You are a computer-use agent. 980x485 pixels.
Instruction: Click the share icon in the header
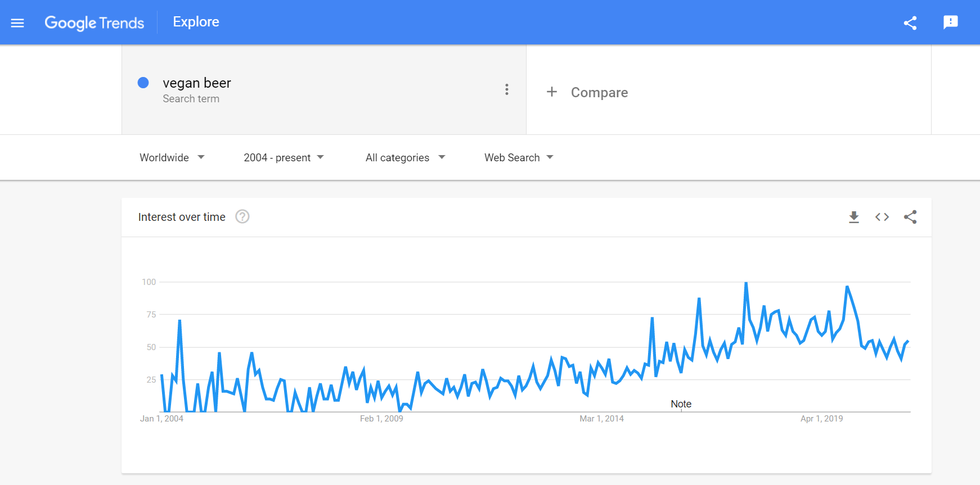pos(910,23)
